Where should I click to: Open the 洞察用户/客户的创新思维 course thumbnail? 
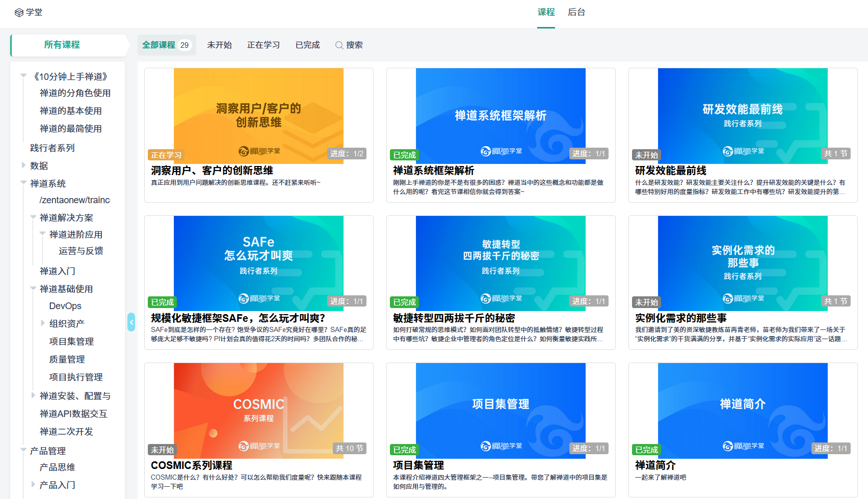[x=258, y=115]
